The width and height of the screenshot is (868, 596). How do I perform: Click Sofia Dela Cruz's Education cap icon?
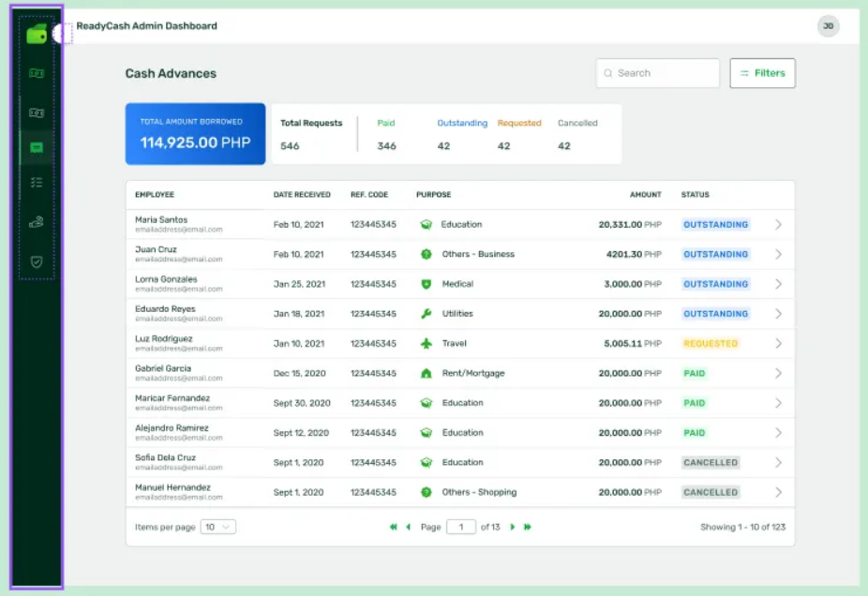[x=426, y=463]
